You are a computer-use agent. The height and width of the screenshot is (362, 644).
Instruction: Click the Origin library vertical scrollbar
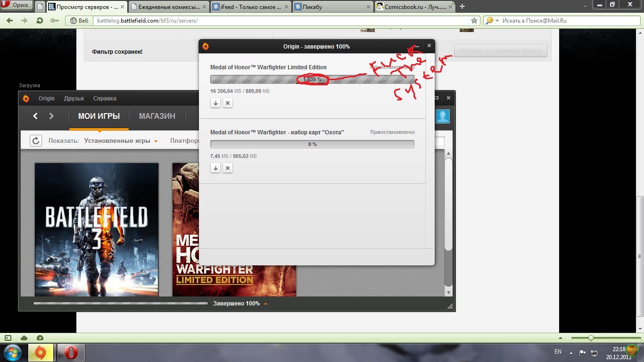[448, 205]
